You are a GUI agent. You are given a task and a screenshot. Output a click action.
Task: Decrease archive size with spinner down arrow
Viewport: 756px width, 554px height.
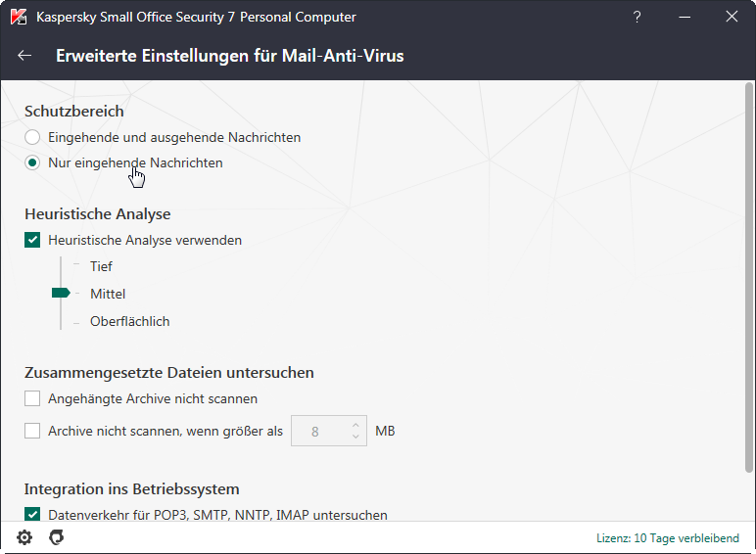pyautogui.click(x=355, y=437)
